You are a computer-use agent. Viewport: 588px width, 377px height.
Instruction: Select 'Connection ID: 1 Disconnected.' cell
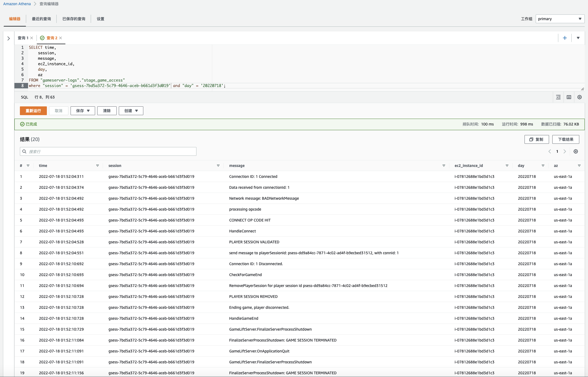[x=256, y=264]
